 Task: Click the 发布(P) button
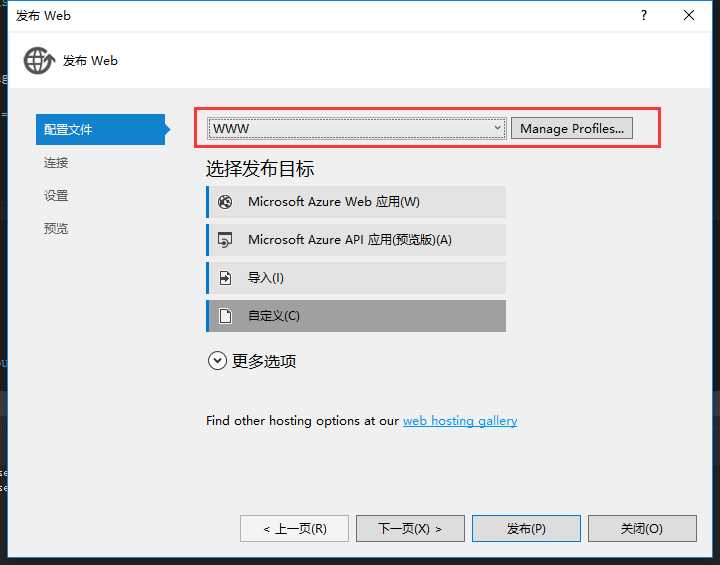526,529
